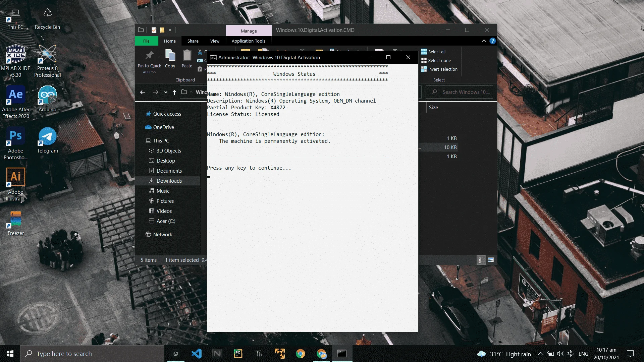644x362 pixels.
Task: Open Visual Studio Code from the taskbar
Action: tap(197, 354)
